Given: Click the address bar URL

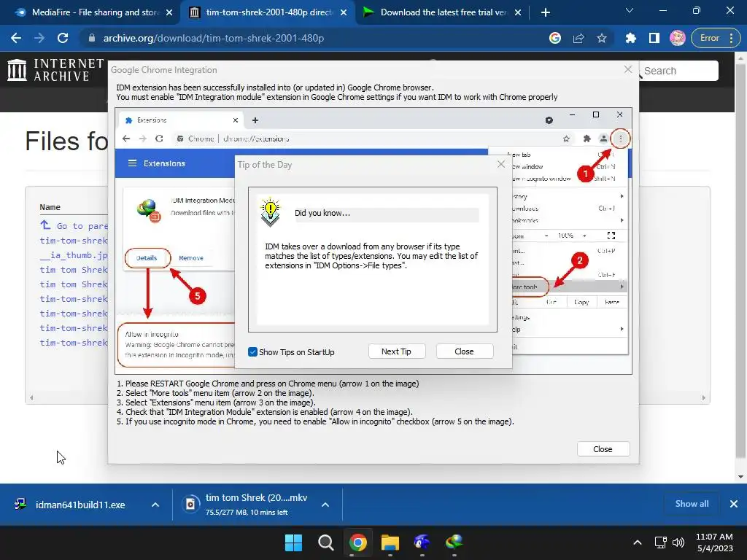Looking at the screenshot, I should (214, 38).
